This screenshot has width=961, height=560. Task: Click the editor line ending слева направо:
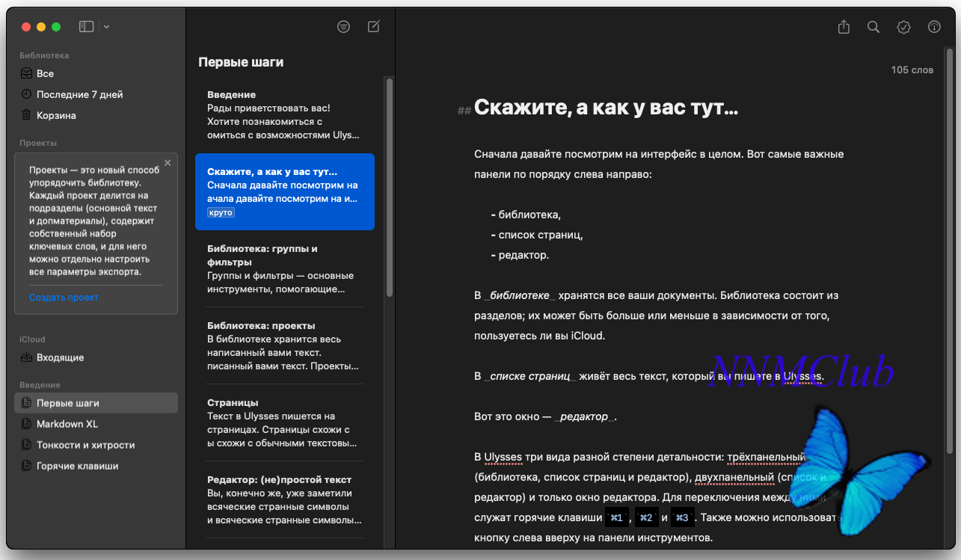click(x=563, y=174)
